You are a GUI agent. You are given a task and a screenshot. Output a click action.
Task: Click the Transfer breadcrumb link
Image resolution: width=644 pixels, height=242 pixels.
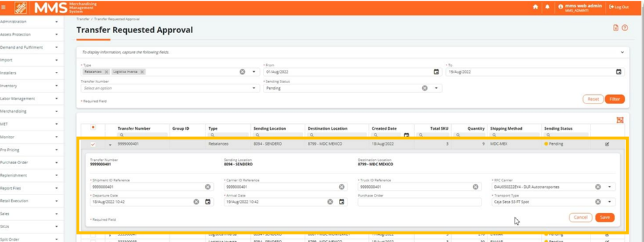[x=83, y=19]
